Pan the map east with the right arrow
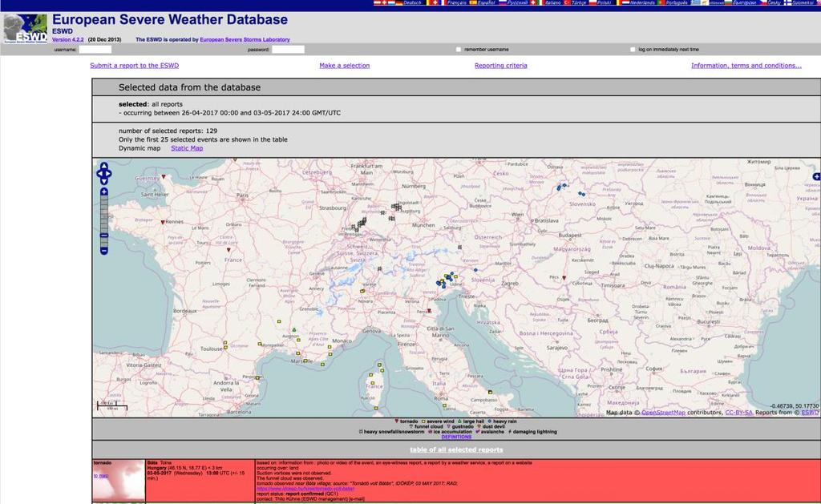The image size is (821, 504). coord(108,174)
